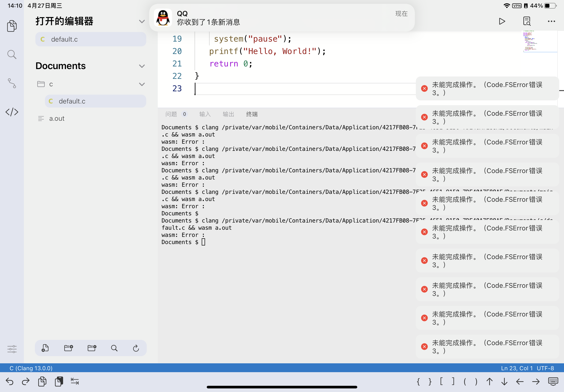Open the source control panel
This screenshot has height=392, width=564.
[11, 83]
